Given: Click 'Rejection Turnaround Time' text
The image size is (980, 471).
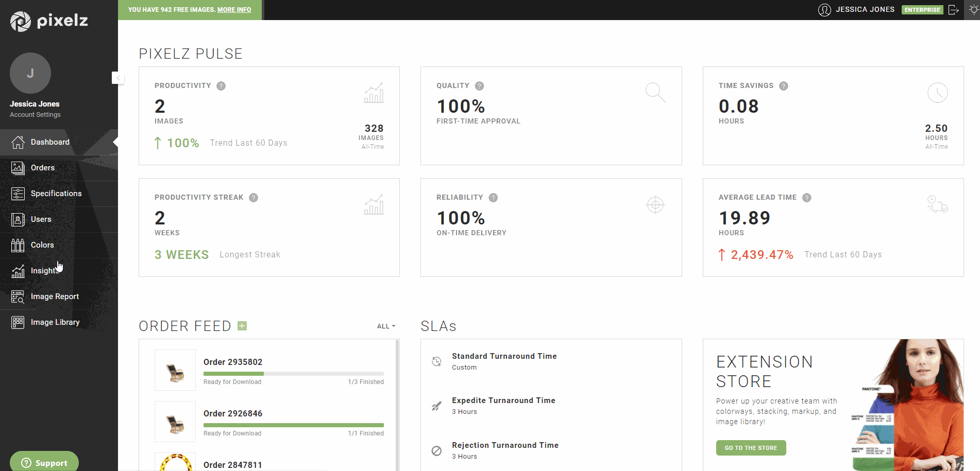Looking at the screenshot, I should coord(505,445).
